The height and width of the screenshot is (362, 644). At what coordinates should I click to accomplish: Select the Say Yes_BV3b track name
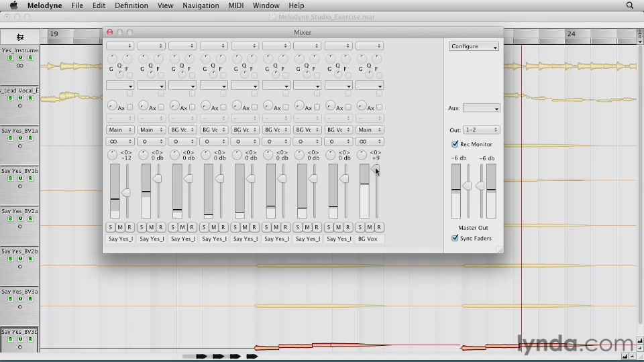click(x=19, y=332)
